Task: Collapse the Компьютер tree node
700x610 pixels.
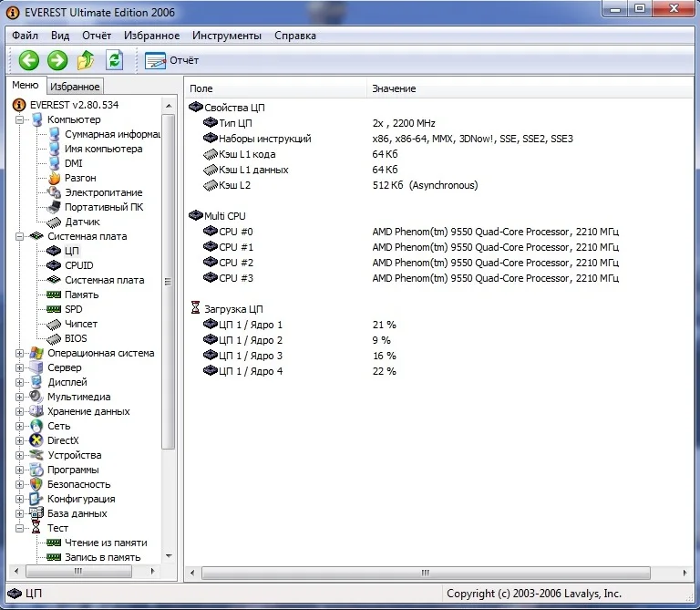Action: click(x=19, y=119)
